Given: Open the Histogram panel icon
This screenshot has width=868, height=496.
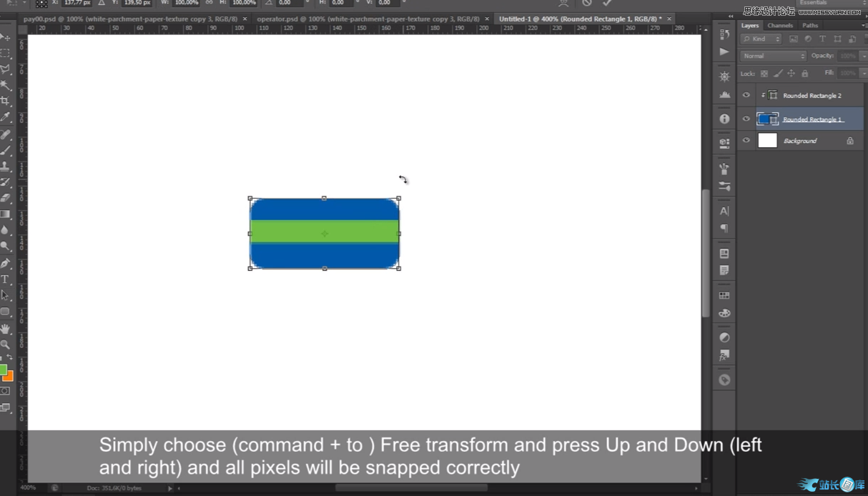Looking at the screenshot, I should tap(724, 94).
